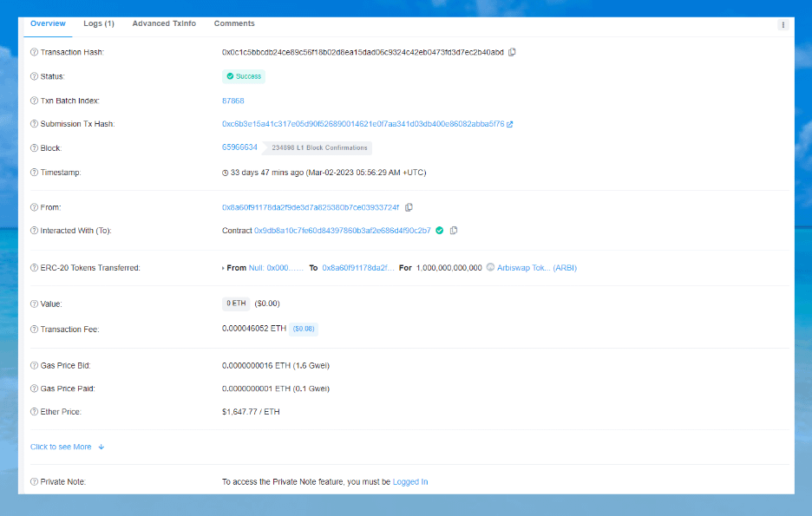Click the Success status badge
Viewport: 812px width, 516px height.
pyautogui.click(x=243, y=76)
